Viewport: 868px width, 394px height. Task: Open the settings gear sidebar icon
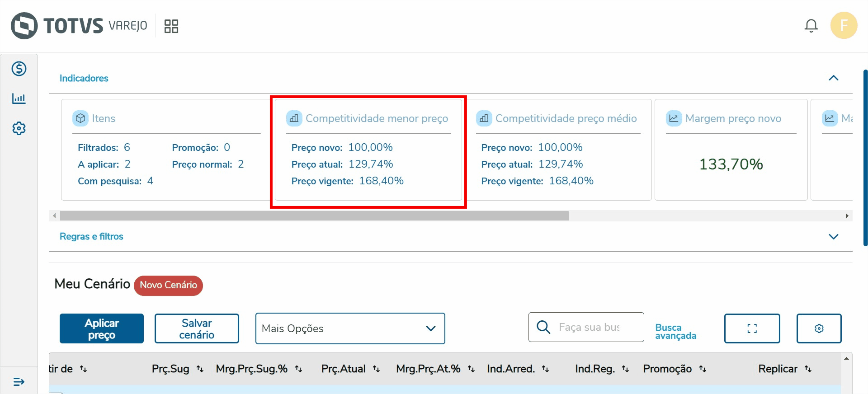point(19,128)
